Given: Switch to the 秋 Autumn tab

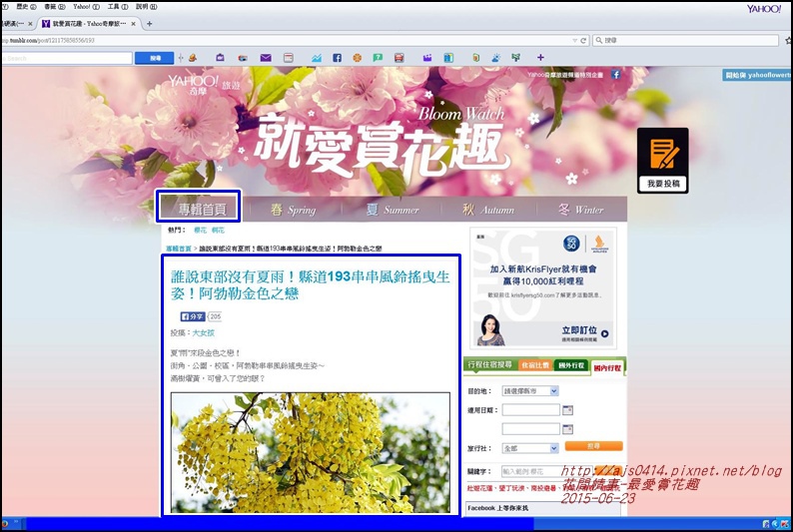Looking at the screenshot, I should coord(488,210).
